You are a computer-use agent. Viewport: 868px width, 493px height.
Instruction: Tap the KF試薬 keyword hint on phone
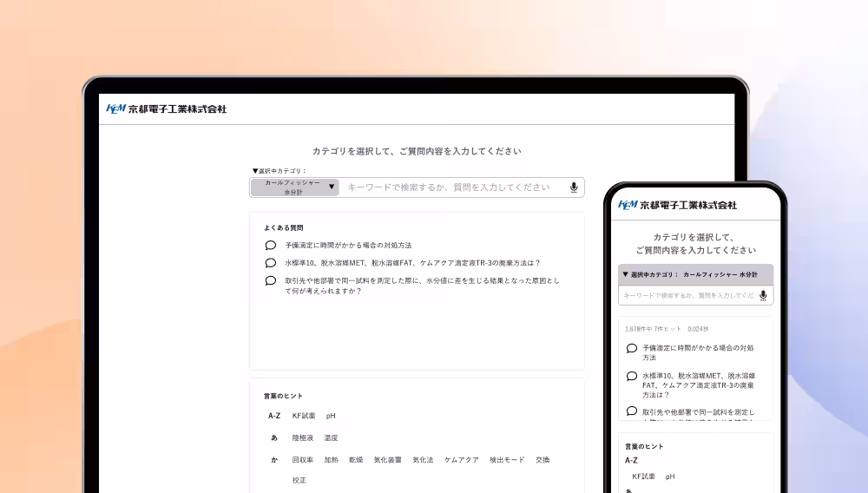643,477
